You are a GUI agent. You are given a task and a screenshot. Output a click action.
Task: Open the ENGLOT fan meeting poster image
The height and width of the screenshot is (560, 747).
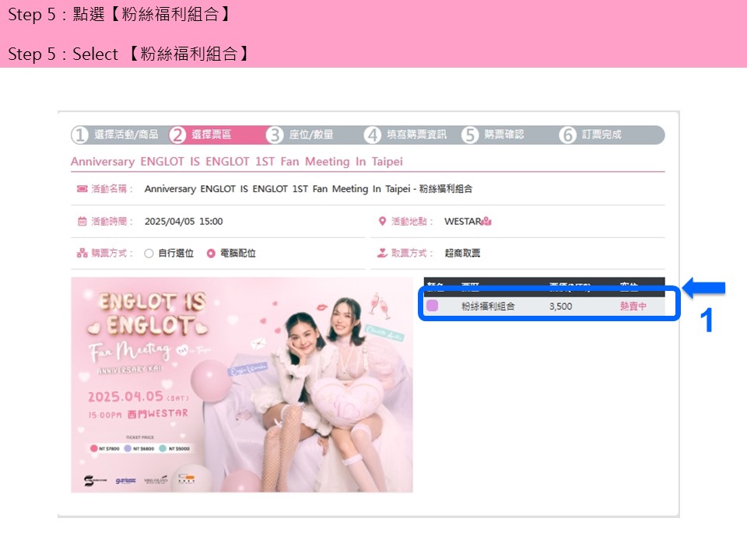[x=241, y=385]
